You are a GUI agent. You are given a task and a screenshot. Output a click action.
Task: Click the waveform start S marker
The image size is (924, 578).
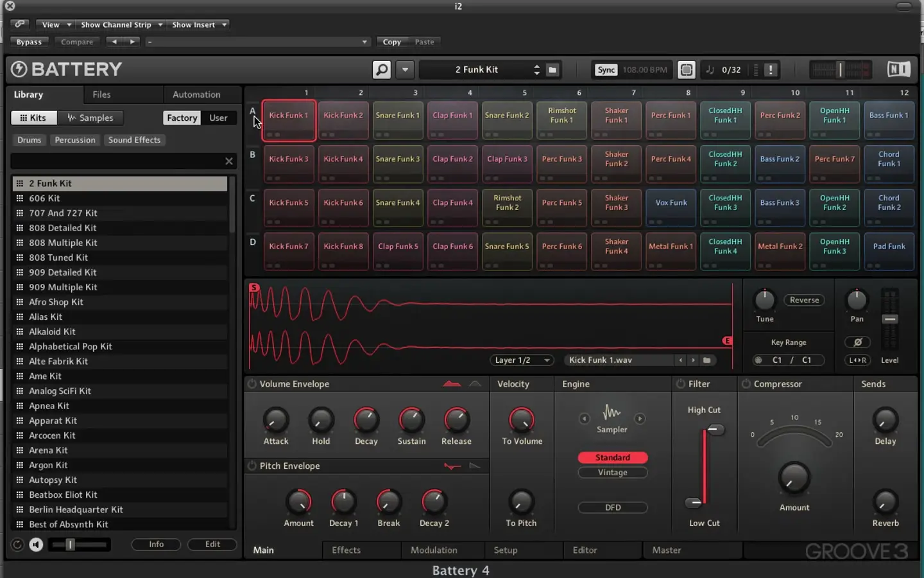pyautogui.click(x=254, y=288)
